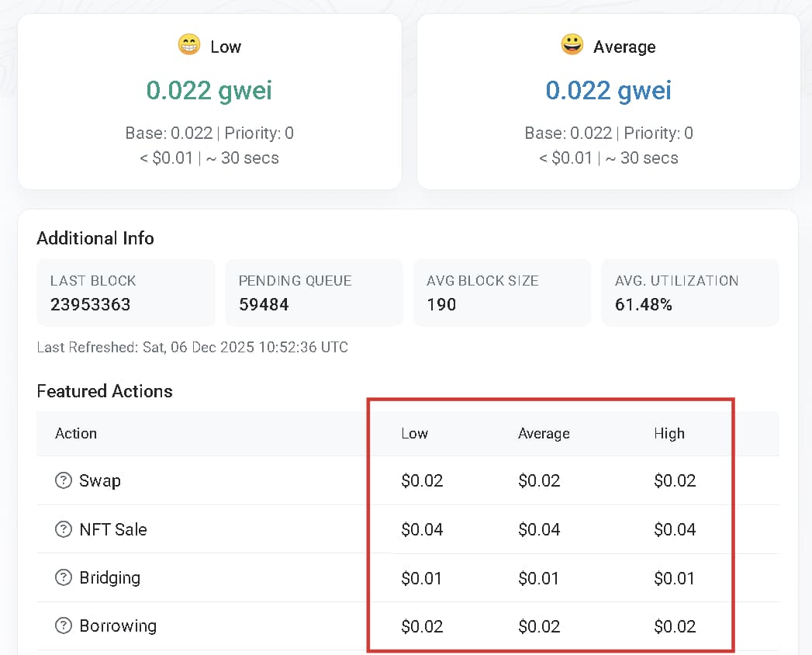Click the Average column header in table
This screenshot has height=655, width=812.
(x=544, y=434)
